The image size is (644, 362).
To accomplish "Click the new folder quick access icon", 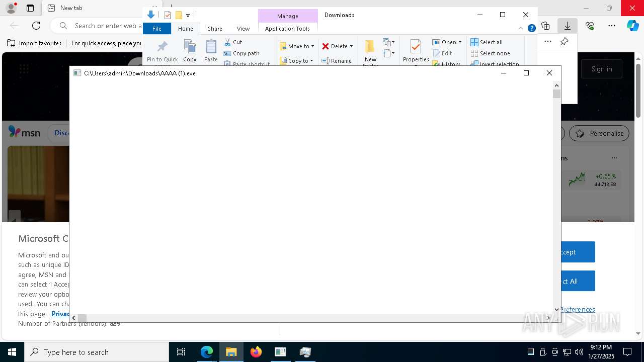I will [178, 15].
